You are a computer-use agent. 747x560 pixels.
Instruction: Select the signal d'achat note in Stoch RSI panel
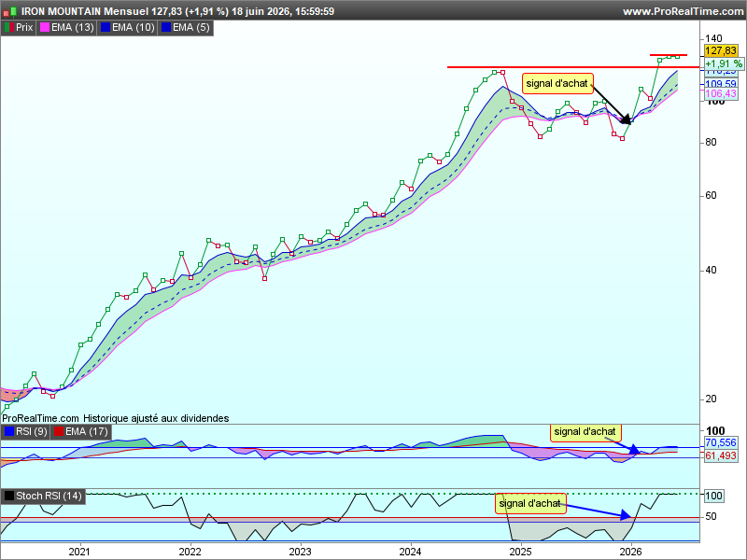530,503
